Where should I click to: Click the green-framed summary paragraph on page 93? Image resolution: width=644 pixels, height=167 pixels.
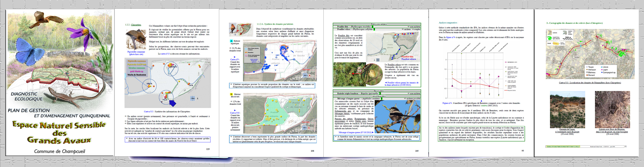click(x=481, y=134)
